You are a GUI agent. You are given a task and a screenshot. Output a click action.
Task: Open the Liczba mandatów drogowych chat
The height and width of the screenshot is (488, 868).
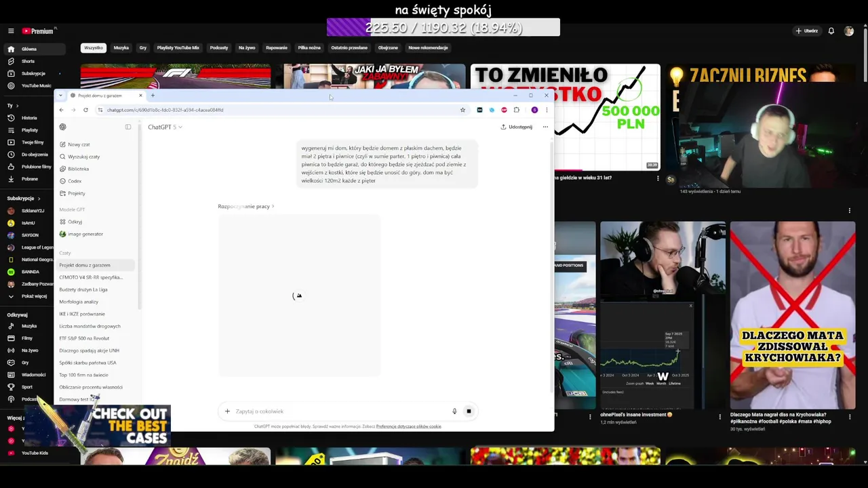(90, 326)
